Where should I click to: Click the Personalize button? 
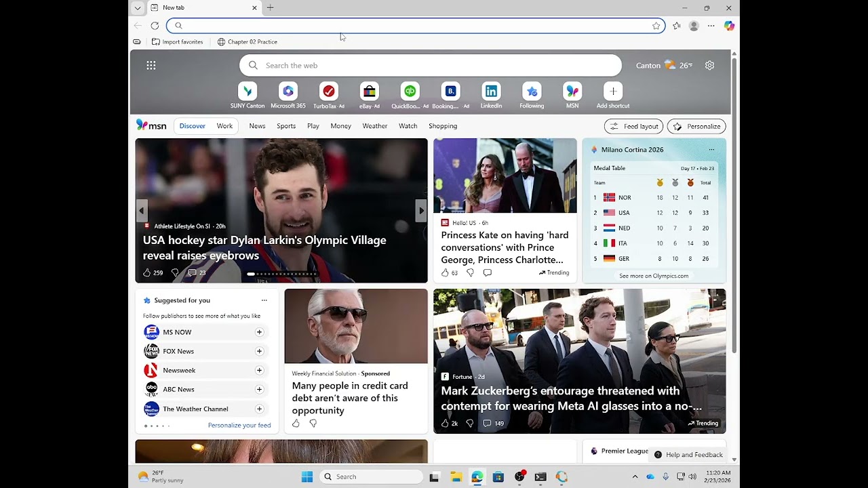[696, 126]
